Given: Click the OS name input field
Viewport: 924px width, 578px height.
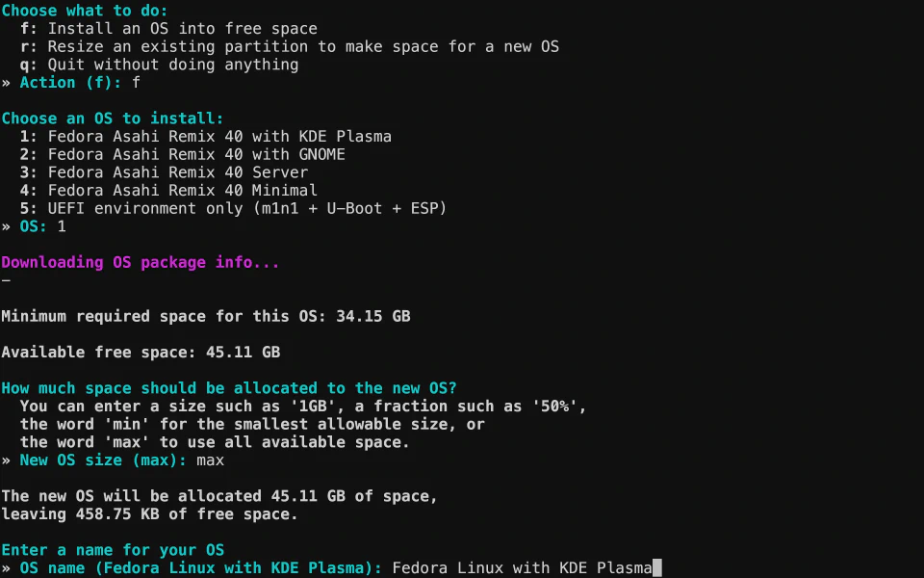Looking at the screenshot, I should tap(522, 568).
